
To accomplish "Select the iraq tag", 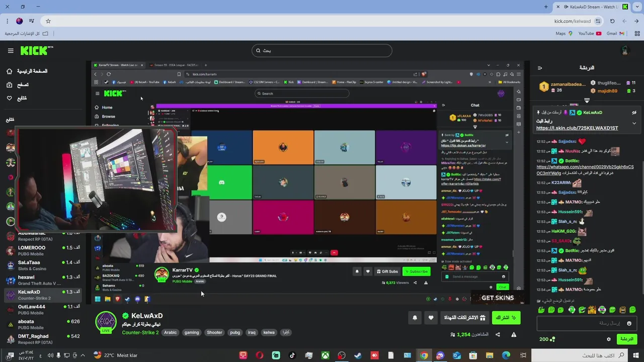I will (252, 332).
